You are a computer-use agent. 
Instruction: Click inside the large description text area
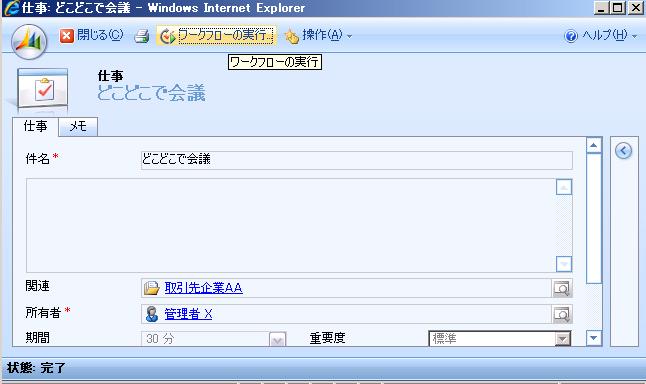(291, 225)
